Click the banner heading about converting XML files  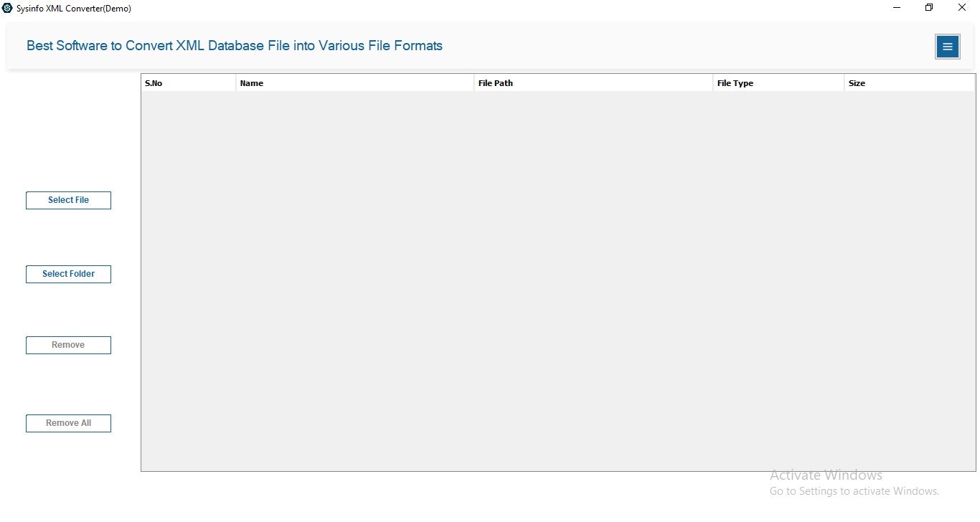[234, 45]
